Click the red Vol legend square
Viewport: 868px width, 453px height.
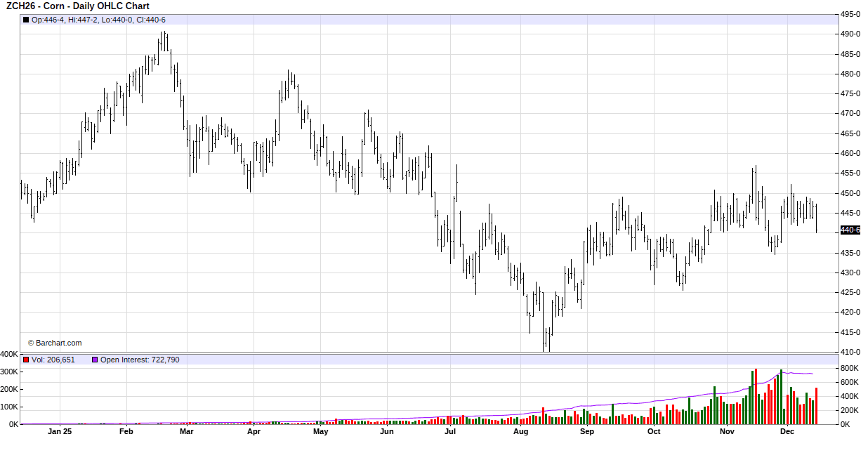click(x=26, y=360)
